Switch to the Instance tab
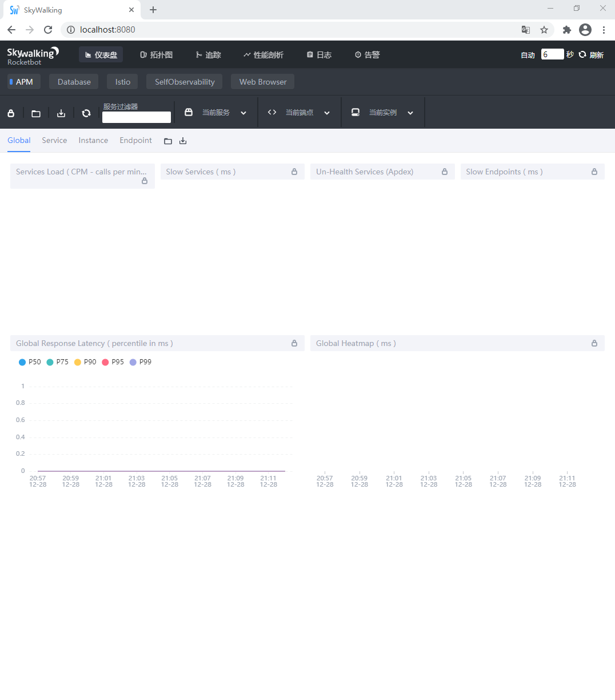The height and width of the screenshot is (700, 615). [93, 140]
